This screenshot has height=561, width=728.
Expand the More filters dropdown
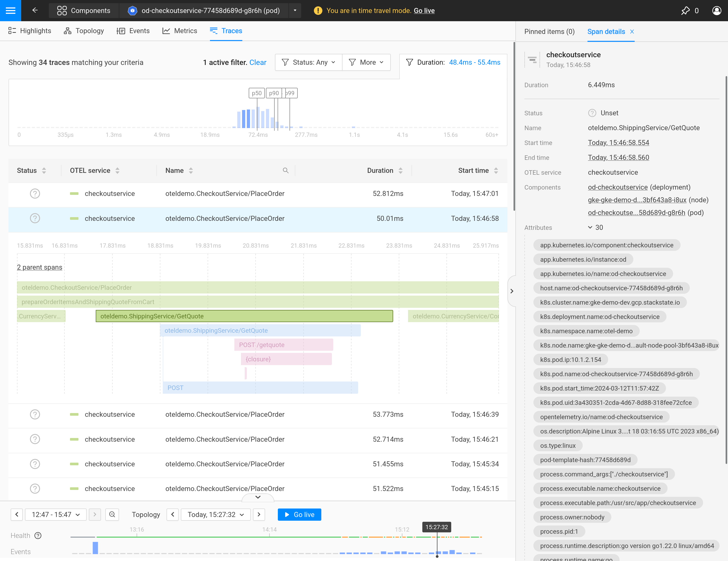[366, 62]
